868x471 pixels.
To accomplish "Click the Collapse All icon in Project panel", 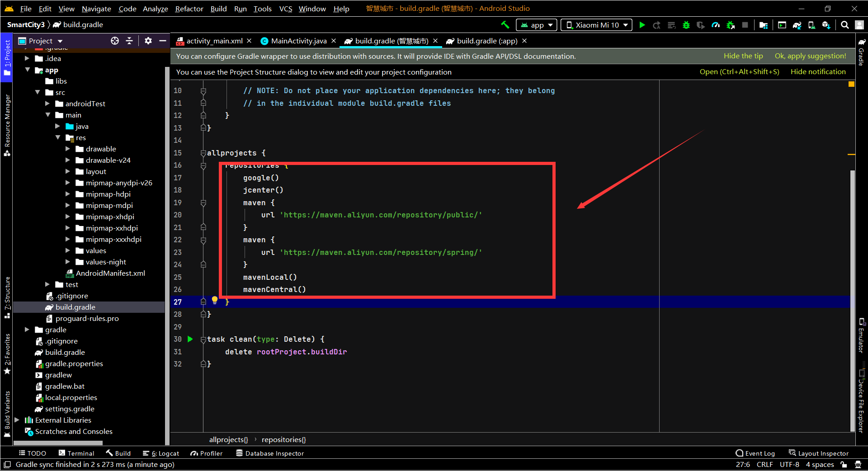I will [x=129, y=41].
